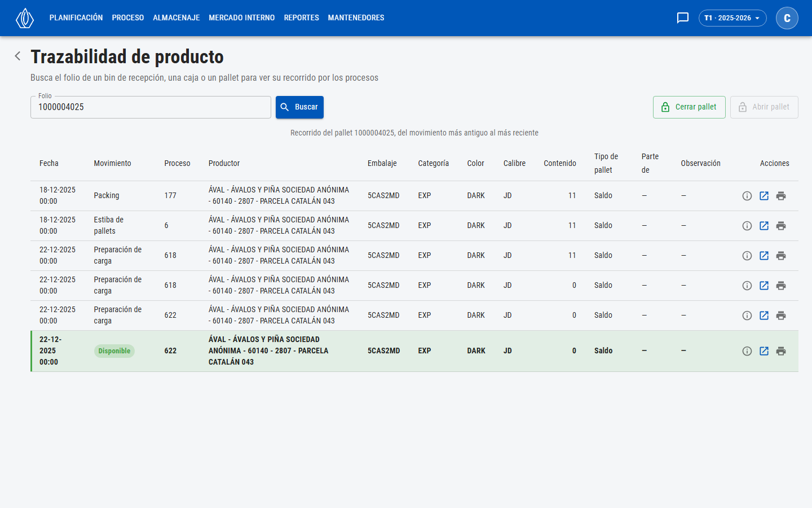
Task: Print process 618 row with contenido 0
Action: point(781,286)
